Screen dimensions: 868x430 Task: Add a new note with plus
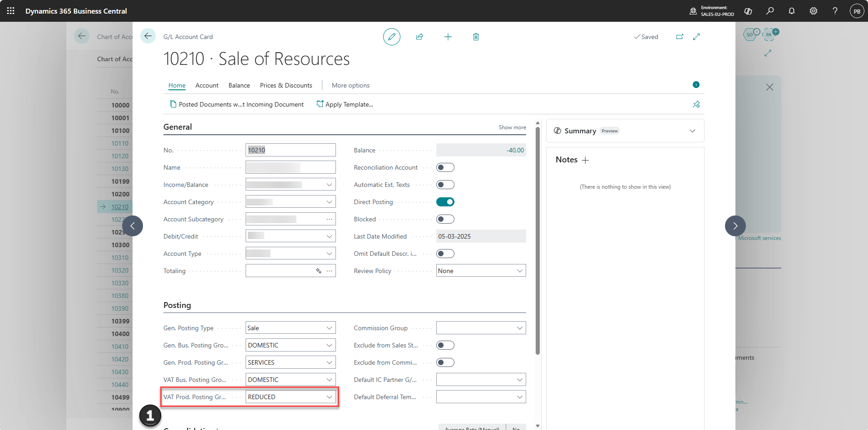pos(586,160)
